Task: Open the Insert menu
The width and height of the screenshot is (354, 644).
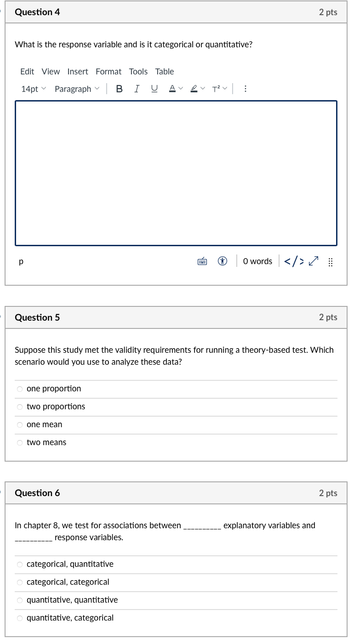Action: (x=78, y=71)
